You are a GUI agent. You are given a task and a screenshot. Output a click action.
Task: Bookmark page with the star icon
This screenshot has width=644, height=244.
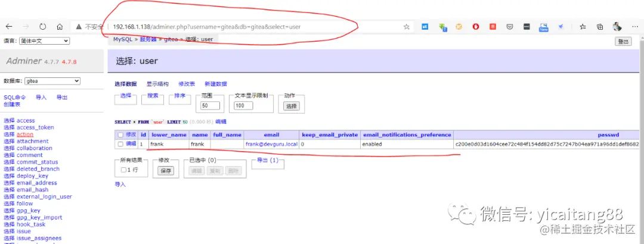407,27
